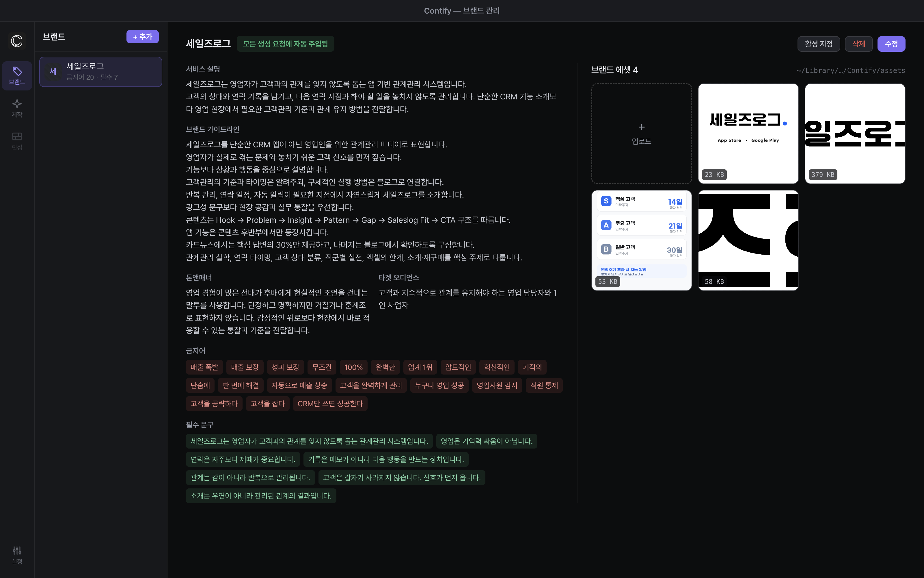Click the 고객을 공략하다 tag
The width and height of the screenshot is (924, 578).
tap(214, 404)
